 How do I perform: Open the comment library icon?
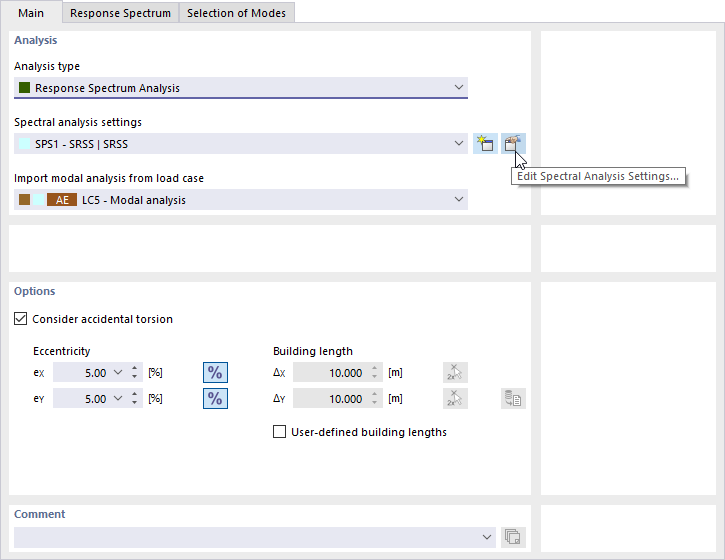(513, 537)
